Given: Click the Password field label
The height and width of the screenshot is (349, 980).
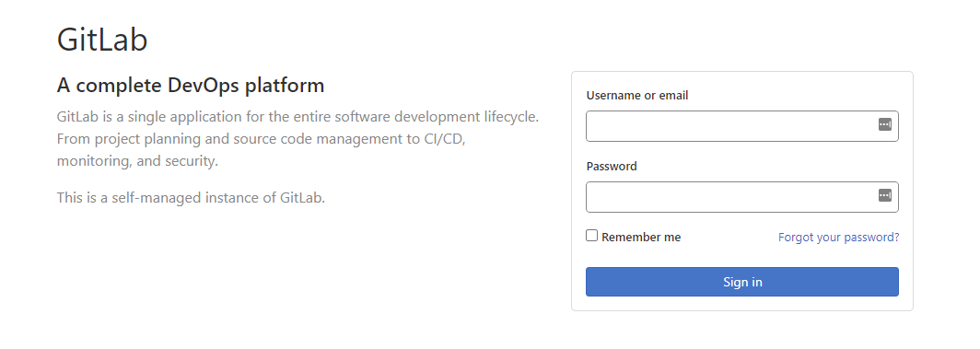Looking at the screenshot, I should 612,166.
